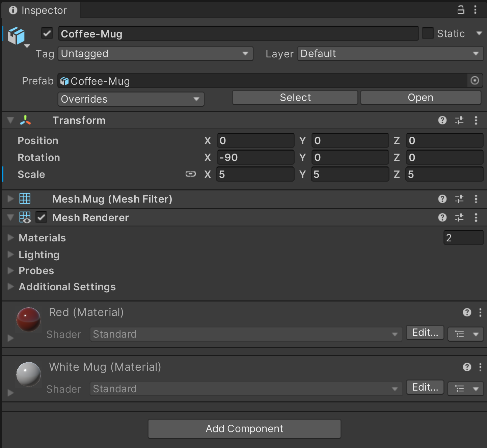
Task: Toggle constrained proportions for Scale
Action: click(191, 174)
